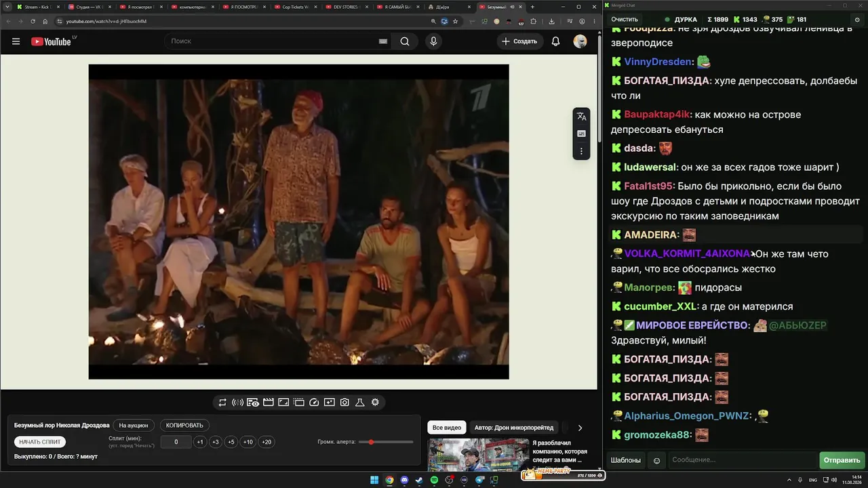Select the Автор: Дрон инкорпорейтед chip
The width and height of the screenshot is (868, 488).
tap(514, 428)
